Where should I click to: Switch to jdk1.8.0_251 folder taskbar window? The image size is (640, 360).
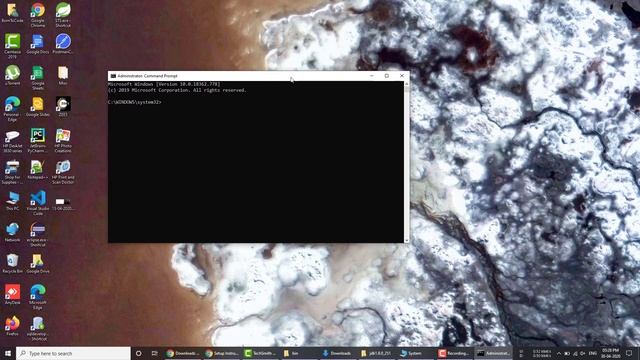coord(377,353)
